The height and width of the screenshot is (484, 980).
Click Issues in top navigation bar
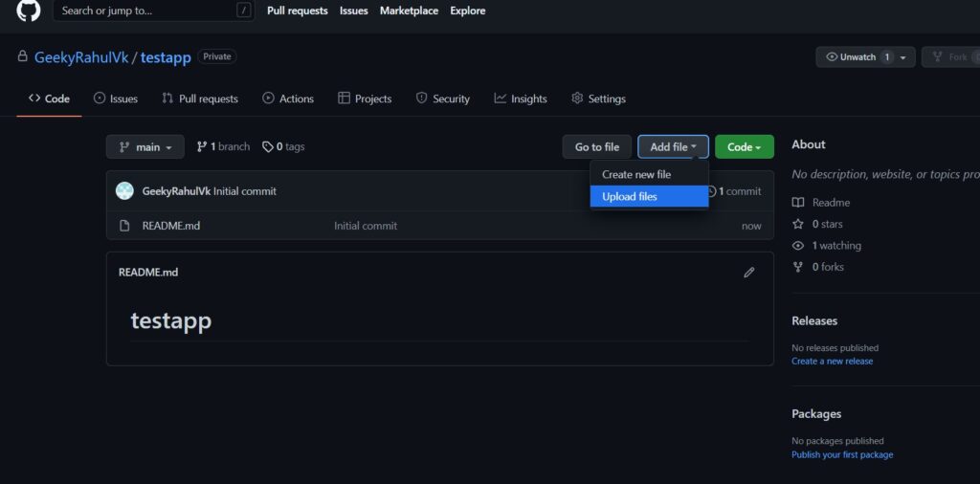[354, 11]
